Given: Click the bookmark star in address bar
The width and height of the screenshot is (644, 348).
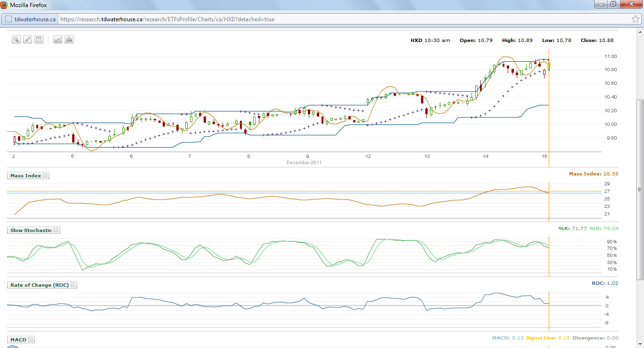Looking at the screenshot, I should (635, 19).
